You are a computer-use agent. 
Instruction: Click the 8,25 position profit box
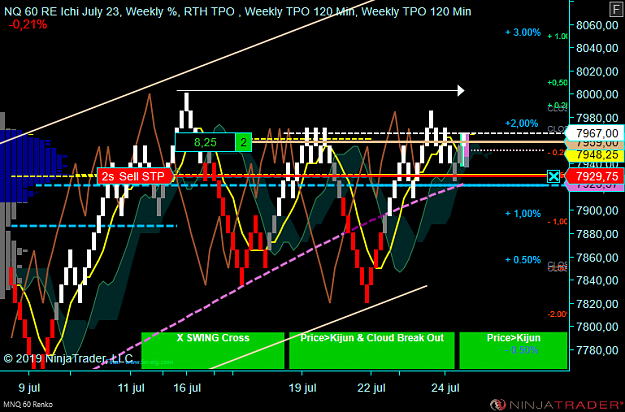[205, 142]
